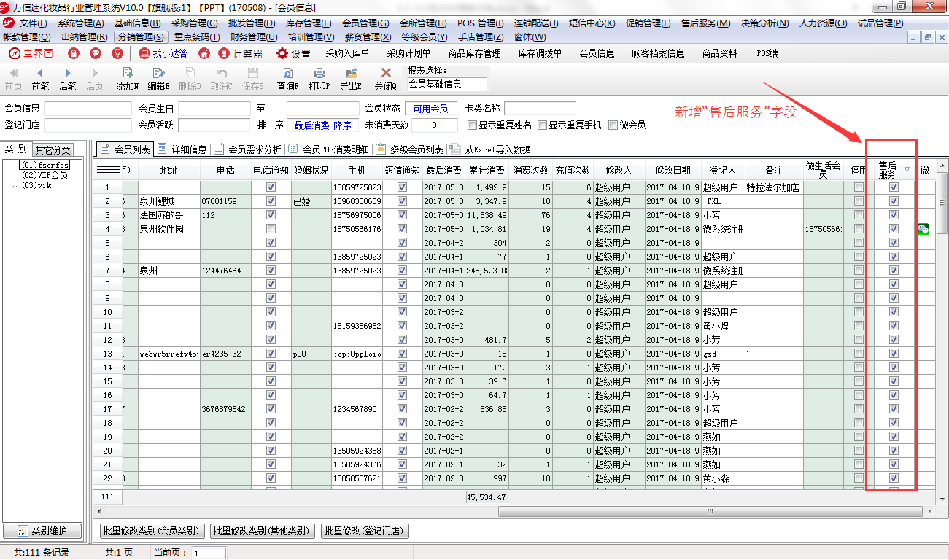This screenshot has width=949, height=560.
Task: Enable the 微会员 checkbox
Action: pos(613,125)
